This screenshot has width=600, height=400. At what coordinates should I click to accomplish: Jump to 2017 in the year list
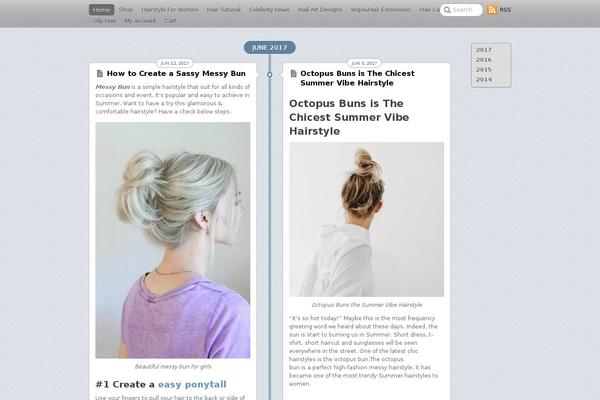pos(484,50)
